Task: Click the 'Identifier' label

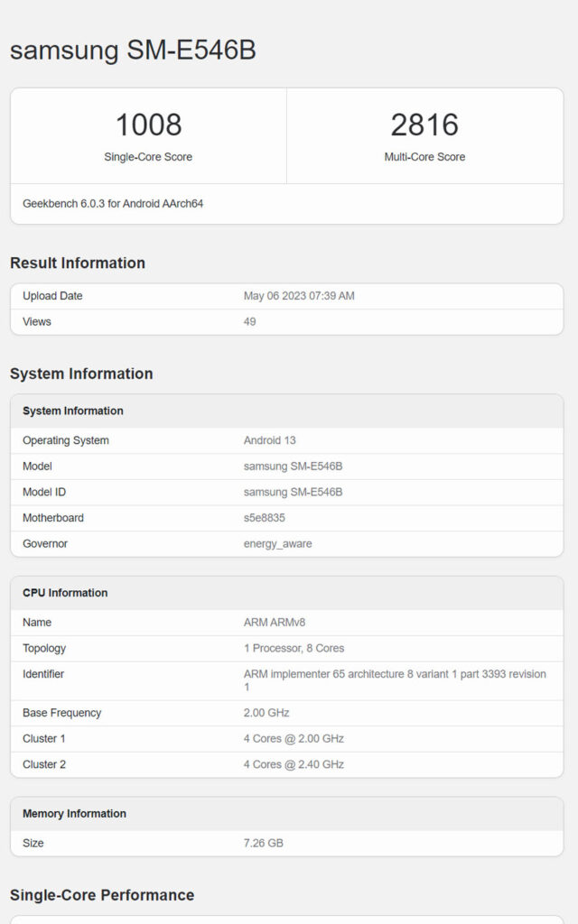Action: (x=43, y=674)
